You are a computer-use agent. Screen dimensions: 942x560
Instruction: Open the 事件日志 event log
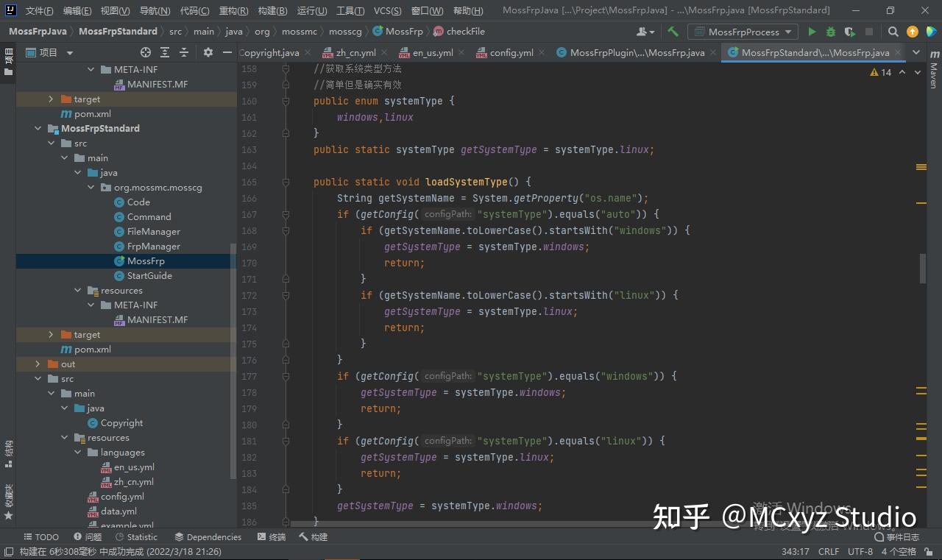point(903,536)
